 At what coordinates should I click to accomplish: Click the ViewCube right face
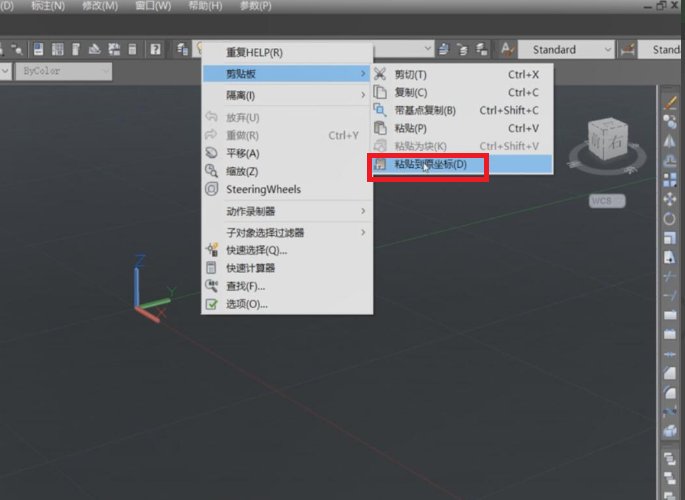tap(616, 142)
